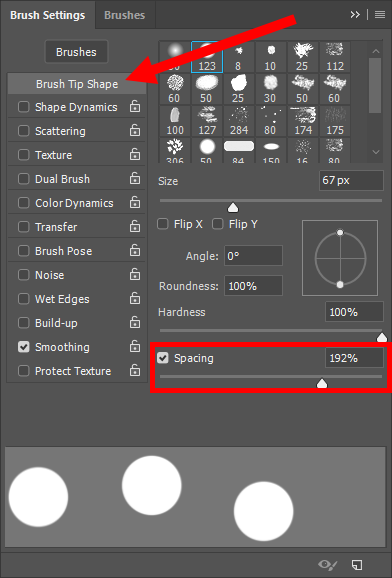
Task: Click the live tip brush preview eye icon
Action: click(327, 565)
